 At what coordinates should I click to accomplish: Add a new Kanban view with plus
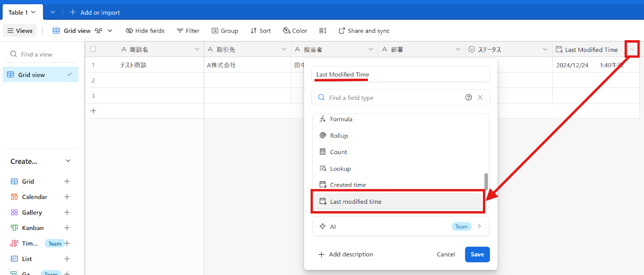click(67, 228)
